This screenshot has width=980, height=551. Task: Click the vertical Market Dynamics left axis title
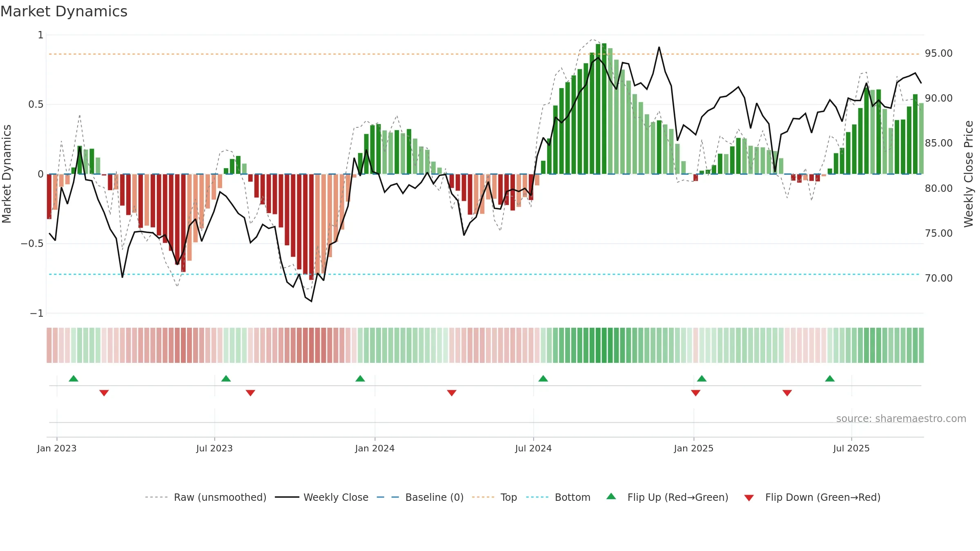coord(7,174)
